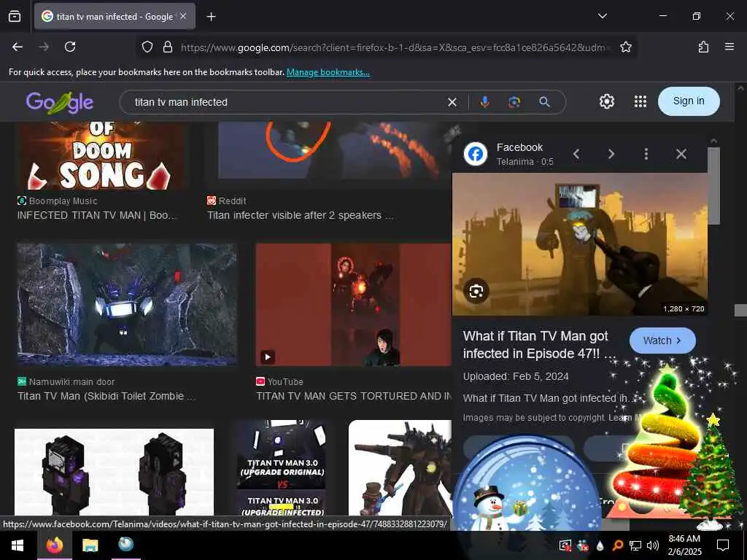Open the What if Titan TV Man got infected title
Screen dimensions: 747x560
click(x=539, y=345)
